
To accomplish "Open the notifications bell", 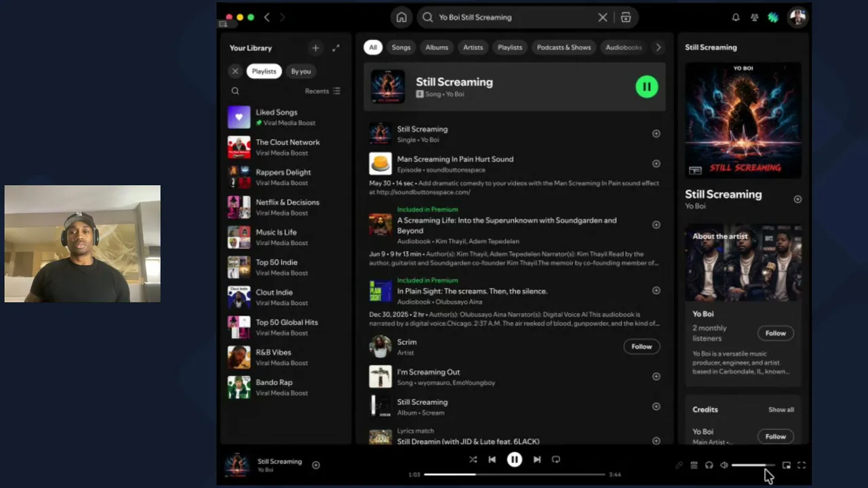I will 736,18.
